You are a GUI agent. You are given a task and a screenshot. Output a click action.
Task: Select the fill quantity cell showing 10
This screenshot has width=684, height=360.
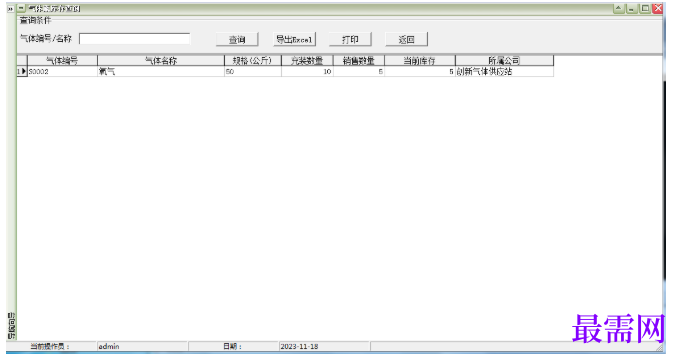[x=307, y=72]
